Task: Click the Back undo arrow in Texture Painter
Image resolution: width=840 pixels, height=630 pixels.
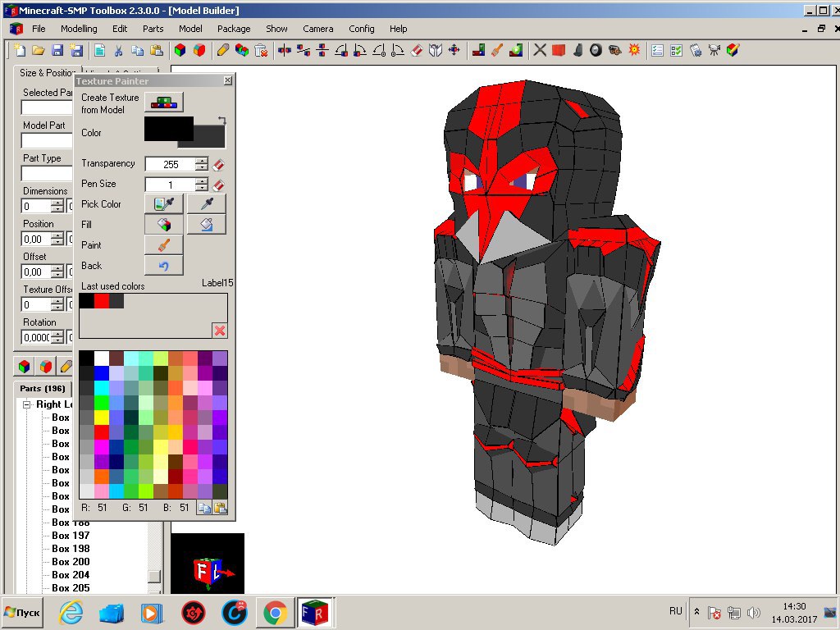Action: 164,265
